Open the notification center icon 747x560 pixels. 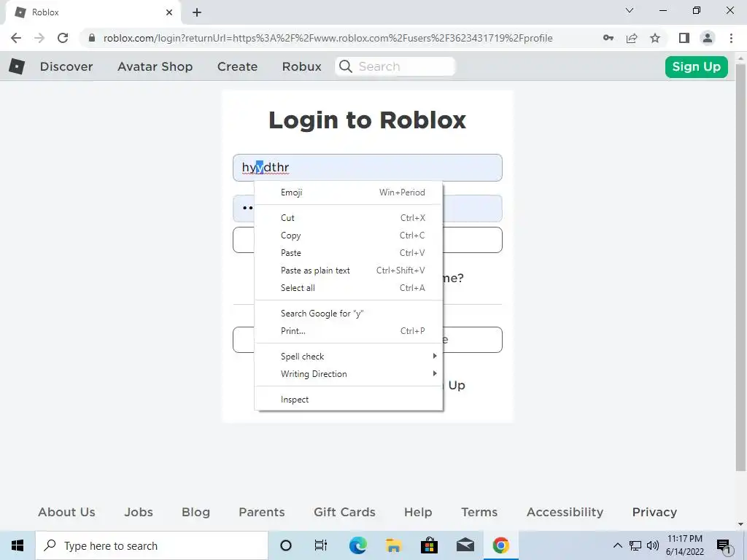724,545
